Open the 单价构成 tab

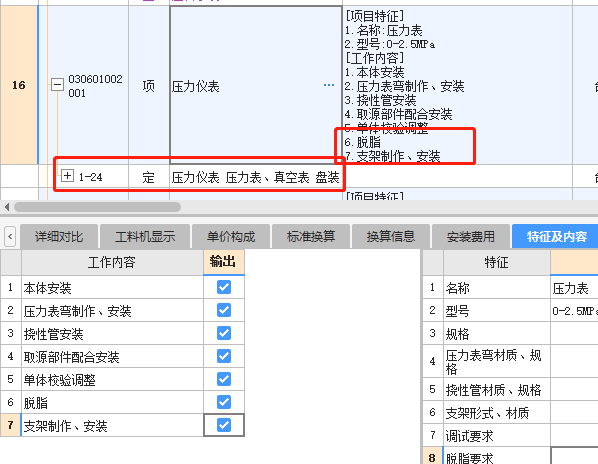[231, 236]
